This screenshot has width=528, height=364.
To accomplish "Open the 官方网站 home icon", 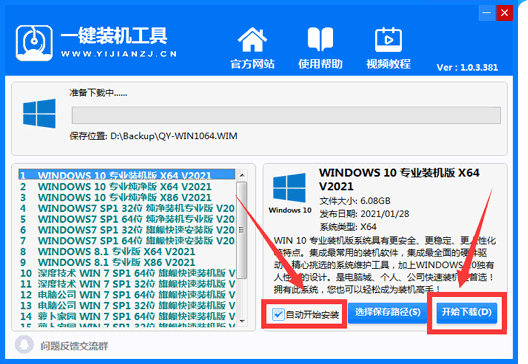I will pos(252,40).
